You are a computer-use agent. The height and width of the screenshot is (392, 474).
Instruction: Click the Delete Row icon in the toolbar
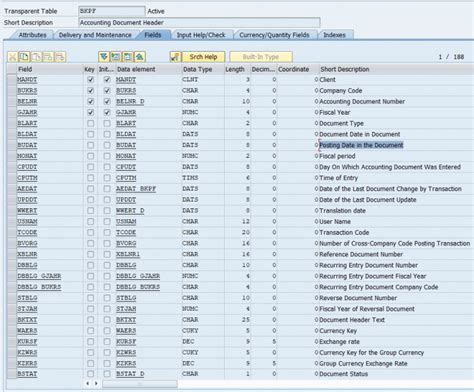coord(60,57)
